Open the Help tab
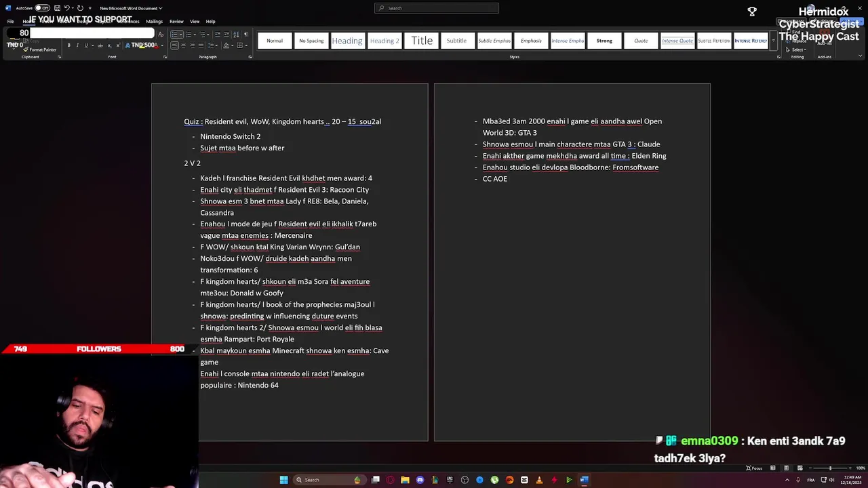This screenshot has width=868, height=488. (211, 21)
